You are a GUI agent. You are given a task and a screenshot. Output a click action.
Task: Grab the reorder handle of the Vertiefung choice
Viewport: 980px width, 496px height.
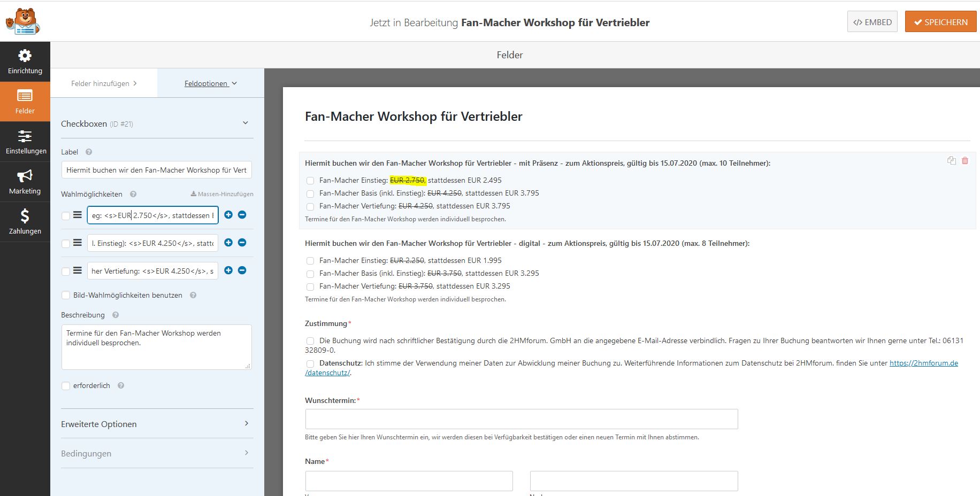click(x=78, y=270)
